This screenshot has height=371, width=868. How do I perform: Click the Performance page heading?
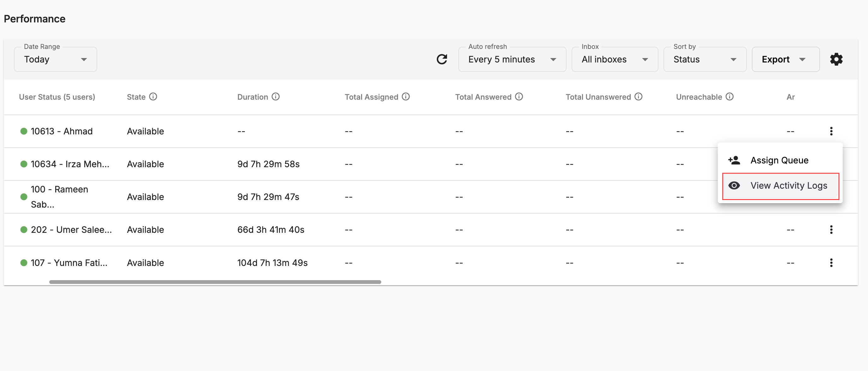[x=34, y=19]
